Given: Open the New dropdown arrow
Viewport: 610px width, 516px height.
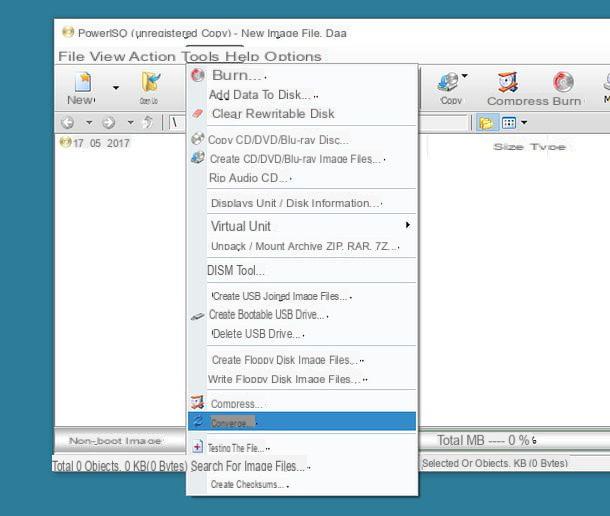Looking at the screenshot, I should click(116, 88).
